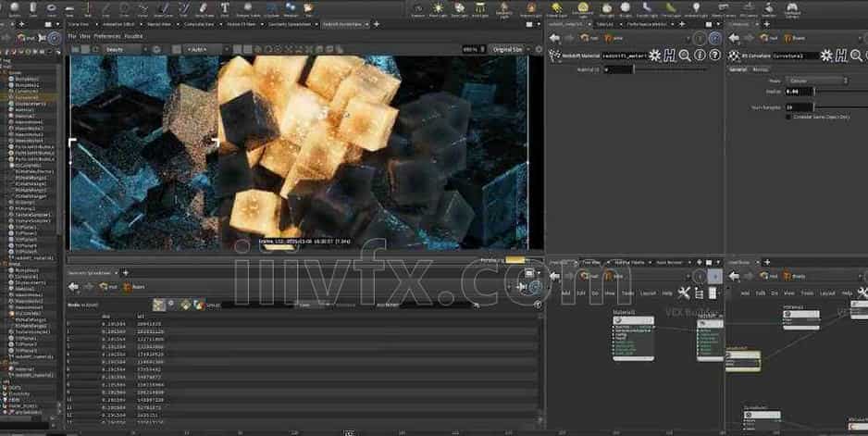Click the H icon in Redshift Material parameters
This screenshot has height=436, width=868.
pos(669,56)
